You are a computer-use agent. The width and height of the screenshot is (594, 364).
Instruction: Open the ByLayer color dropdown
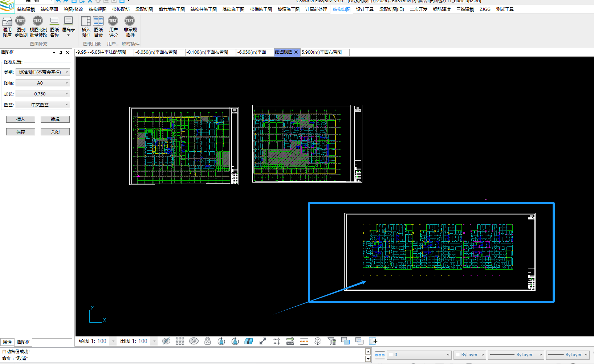click(x=470, y=355)
